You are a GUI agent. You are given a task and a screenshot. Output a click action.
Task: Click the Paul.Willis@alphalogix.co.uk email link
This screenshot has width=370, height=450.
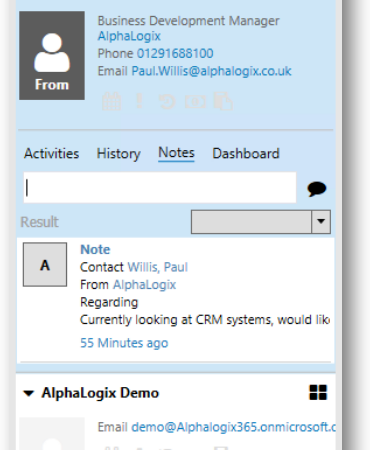(211, 71)
